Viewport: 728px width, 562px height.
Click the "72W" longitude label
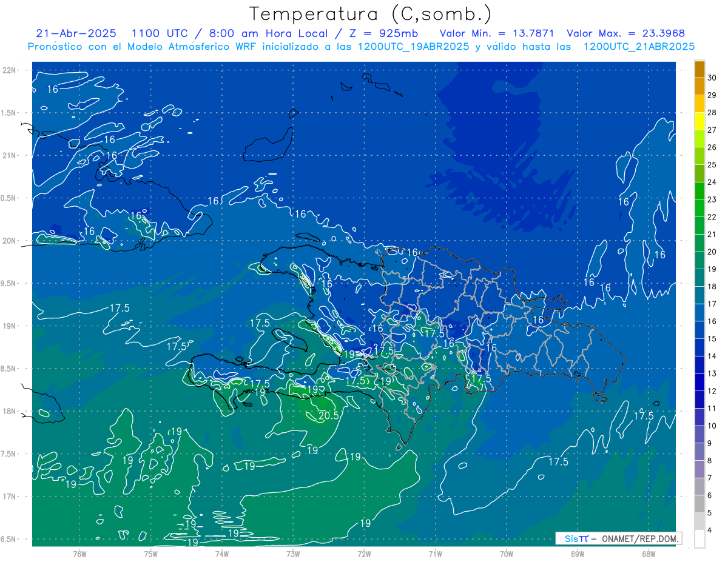pos(364,554)
